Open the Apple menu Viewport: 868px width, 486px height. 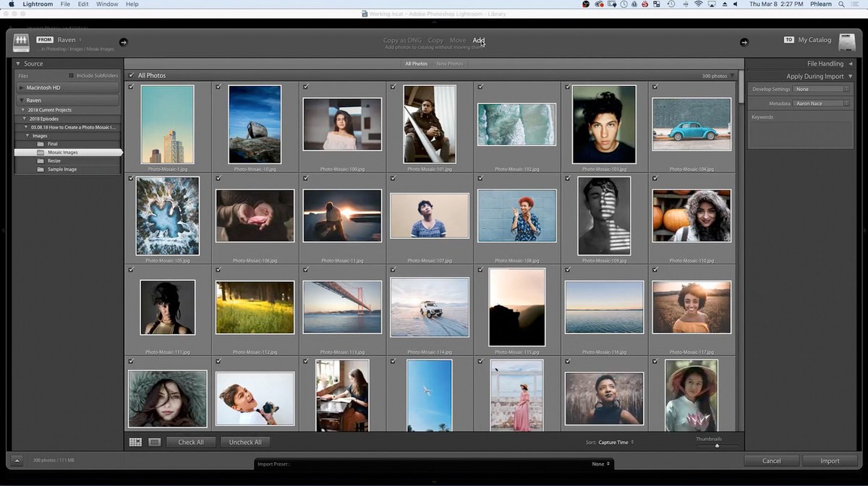pyautogui.click(x=12, y=4)
